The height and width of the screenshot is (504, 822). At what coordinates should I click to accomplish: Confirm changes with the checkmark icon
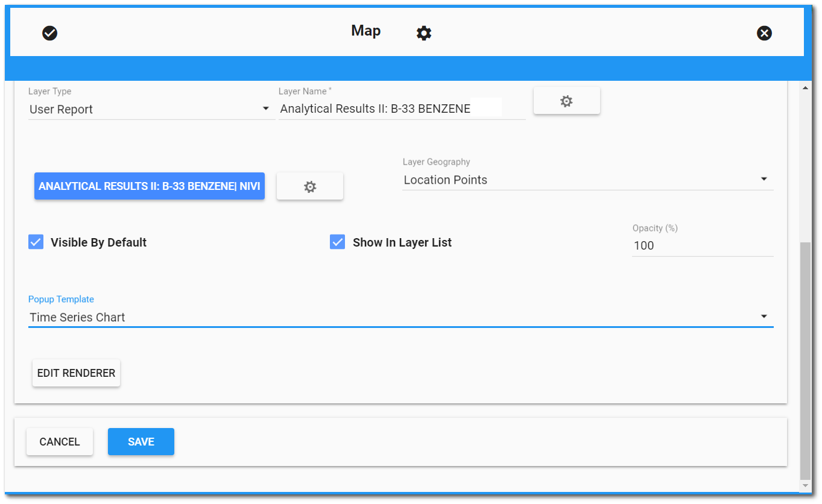click(x=50, y=33)
